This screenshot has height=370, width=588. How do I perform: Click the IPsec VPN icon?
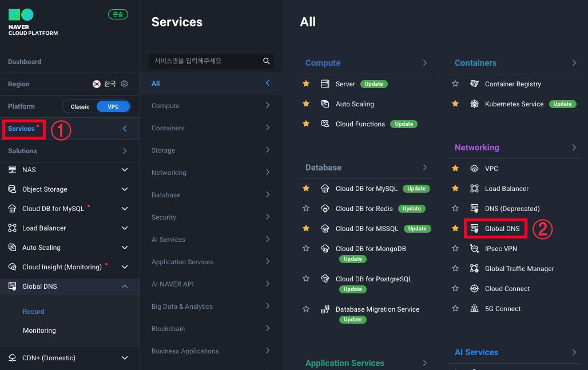click(x=474, y=248)
